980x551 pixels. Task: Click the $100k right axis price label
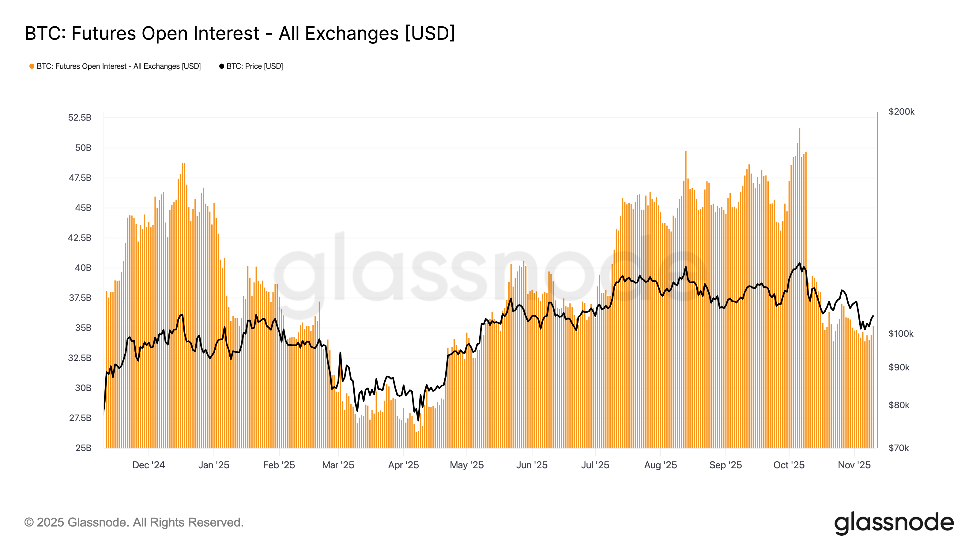point(901,334)
